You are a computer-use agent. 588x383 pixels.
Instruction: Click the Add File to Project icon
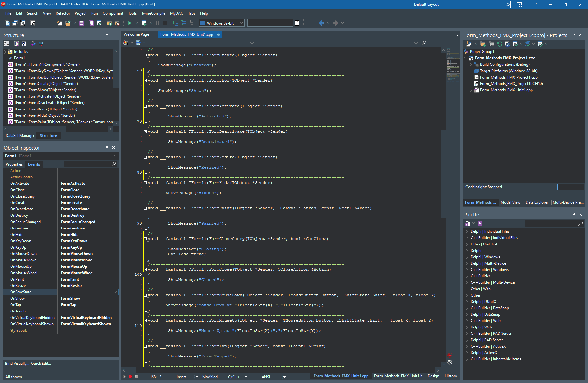coord(109,23)
